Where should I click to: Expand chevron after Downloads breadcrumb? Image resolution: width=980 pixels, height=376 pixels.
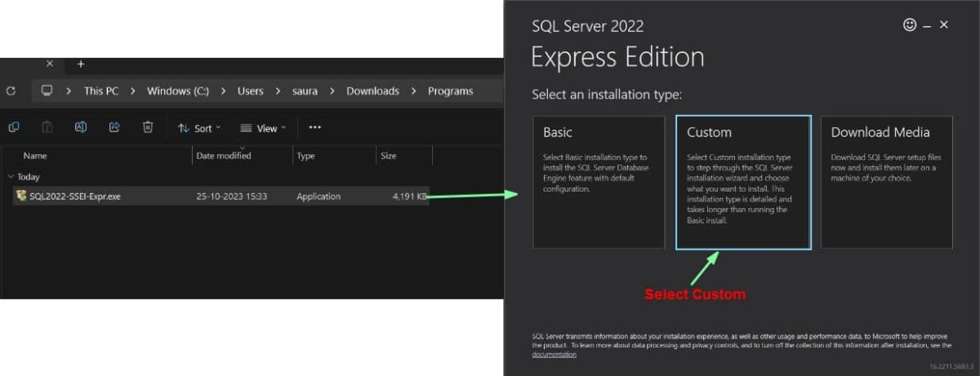tap(414, 91)
